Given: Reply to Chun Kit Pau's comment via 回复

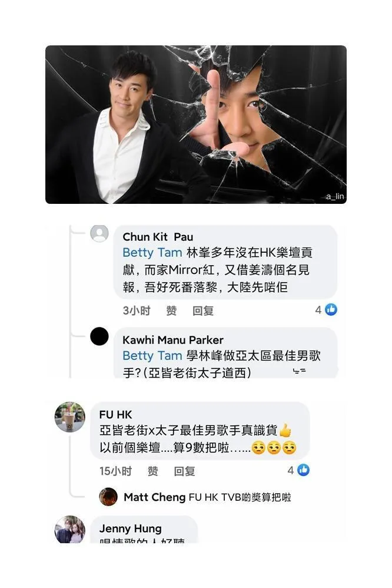Looking at the screenshot, I should click(x=203, y=310).
